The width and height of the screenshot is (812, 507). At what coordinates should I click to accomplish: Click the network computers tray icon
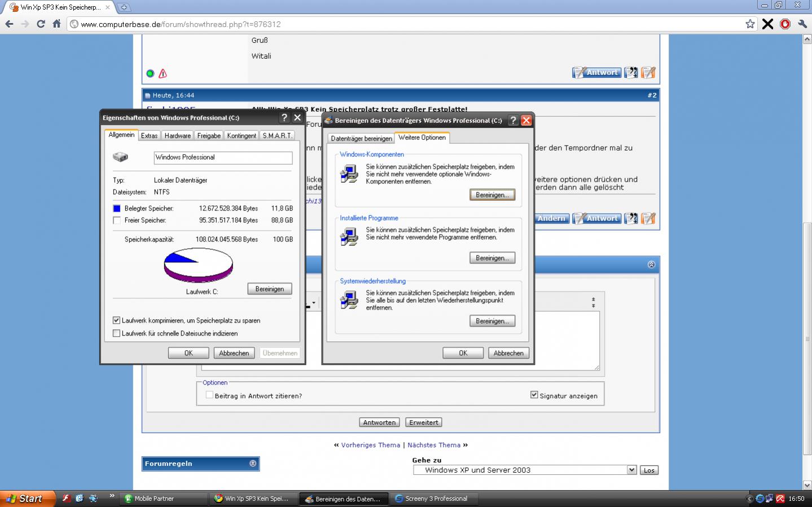click(770, 499)
